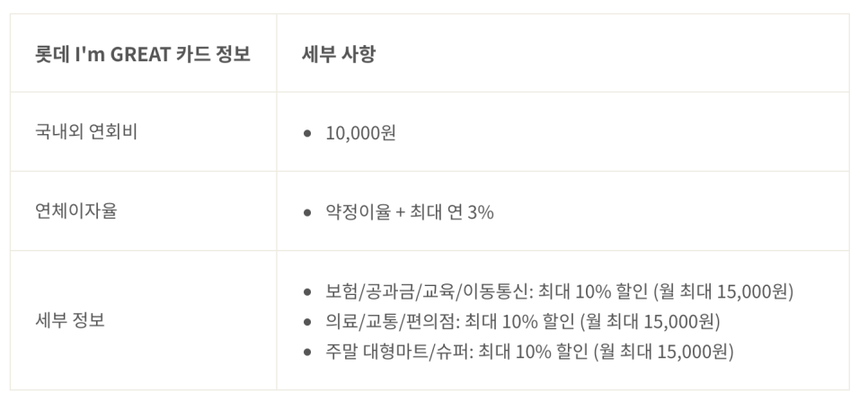
Task: Click the bullet before 주말 대형마트
Action: pos(307,352)
